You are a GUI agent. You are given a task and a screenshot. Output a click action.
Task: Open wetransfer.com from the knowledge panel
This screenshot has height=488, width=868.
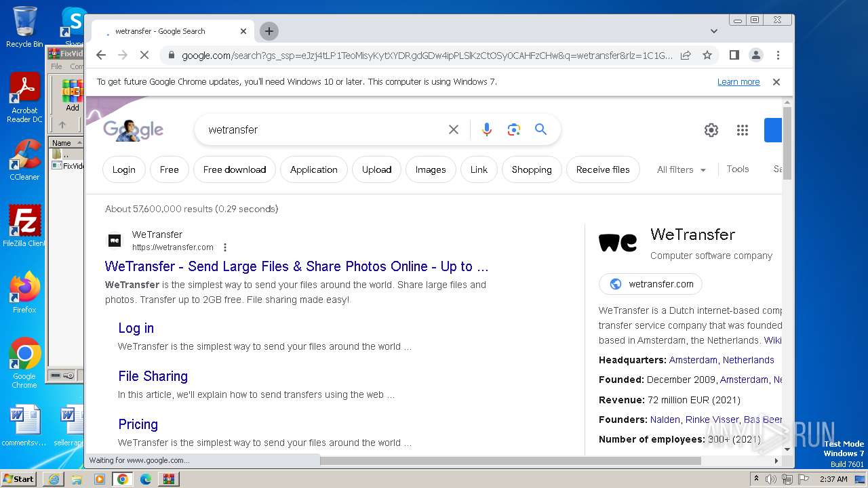click(650, 284)
